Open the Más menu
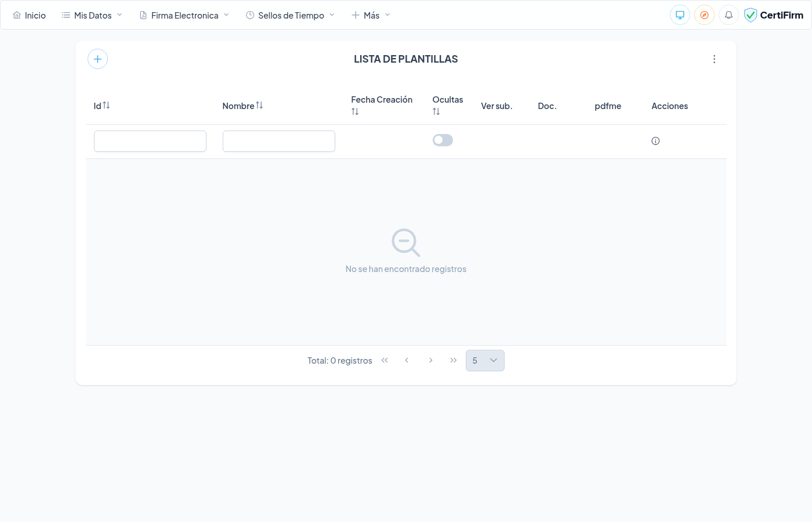This screenshot has width=812, height=522. [371, 15]
